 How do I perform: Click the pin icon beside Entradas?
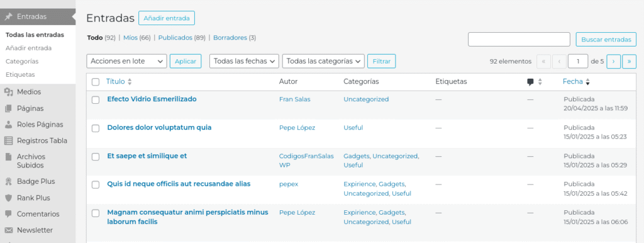(x=8, y=17)
